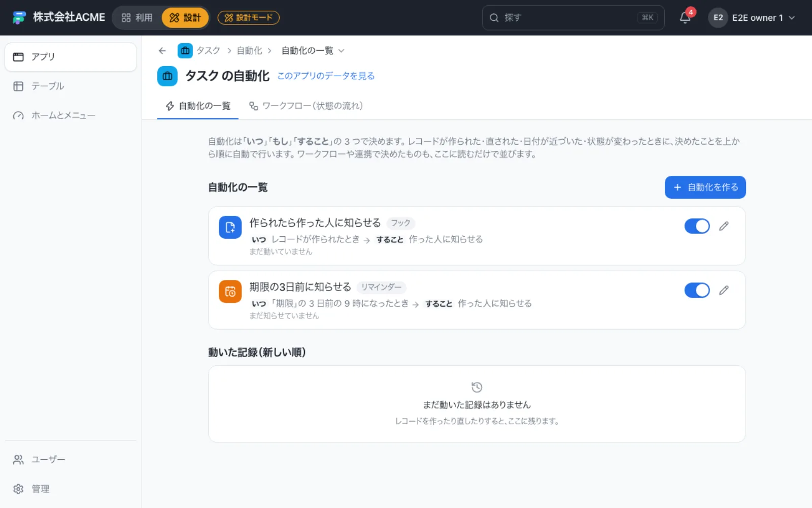Click the 自動化を作る button
812x508 pixels.
pyautogui.click(x=705, y=187)
